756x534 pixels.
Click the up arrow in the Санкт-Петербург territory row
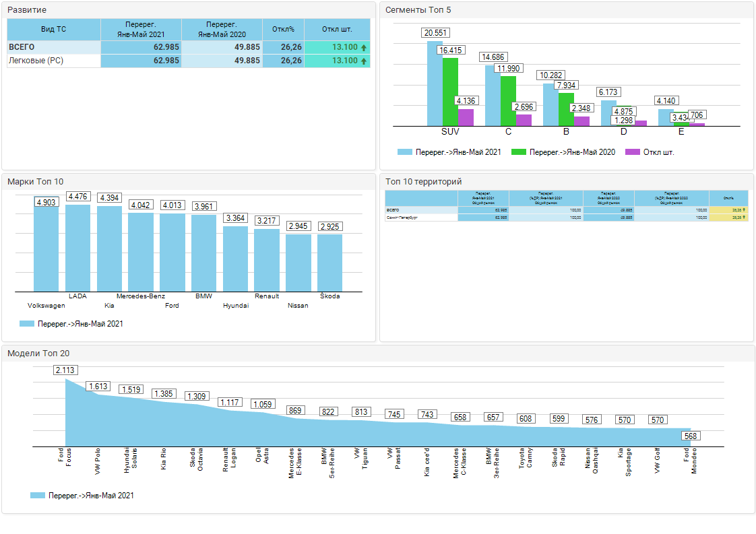(x=745, y=218)
